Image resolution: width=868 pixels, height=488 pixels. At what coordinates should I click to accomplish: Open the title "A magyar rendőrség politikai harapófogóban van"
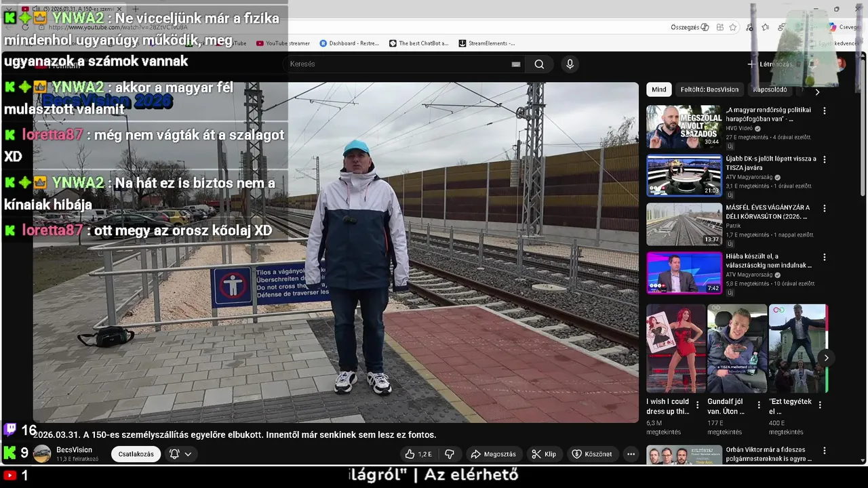[768, 114]
